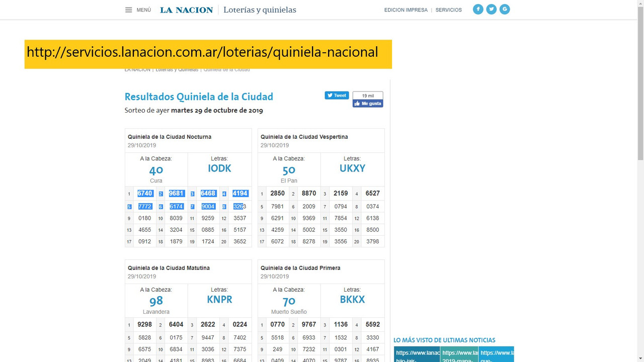The image size is (644, 362).
Task: Click number 5592 in Primera table
Action: point(373,324)
